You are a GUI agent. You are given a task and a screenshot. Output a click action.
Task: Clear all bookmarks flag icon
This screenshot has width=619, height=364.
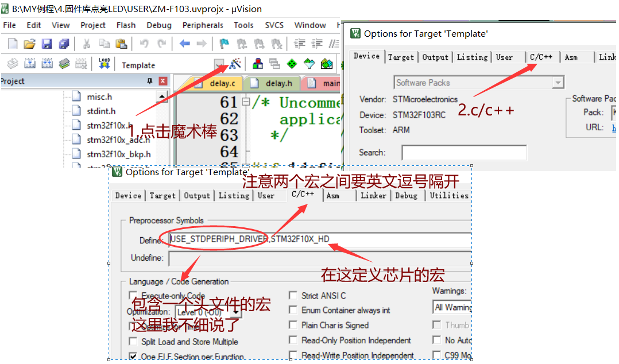point(276,44)
